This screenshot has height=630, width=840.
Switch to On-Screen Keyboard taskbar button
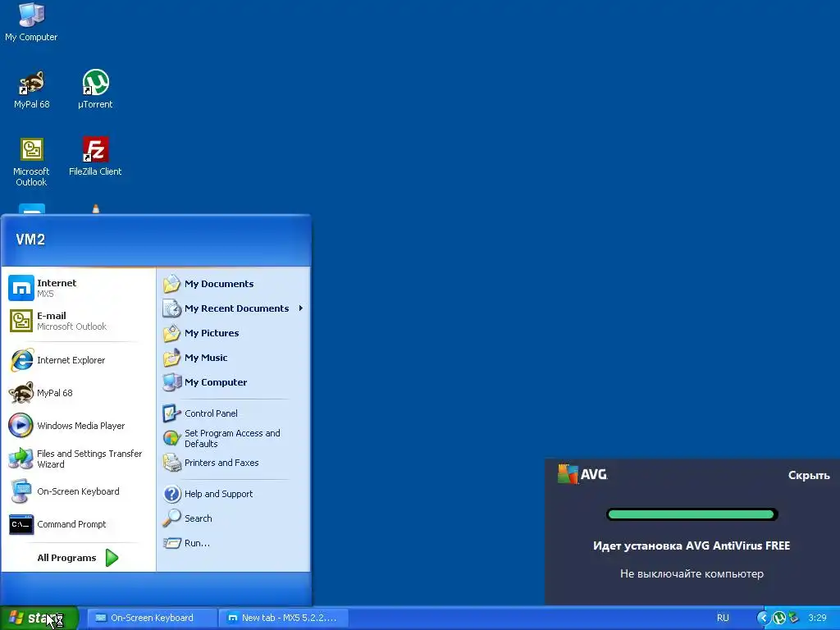(152, 619)
